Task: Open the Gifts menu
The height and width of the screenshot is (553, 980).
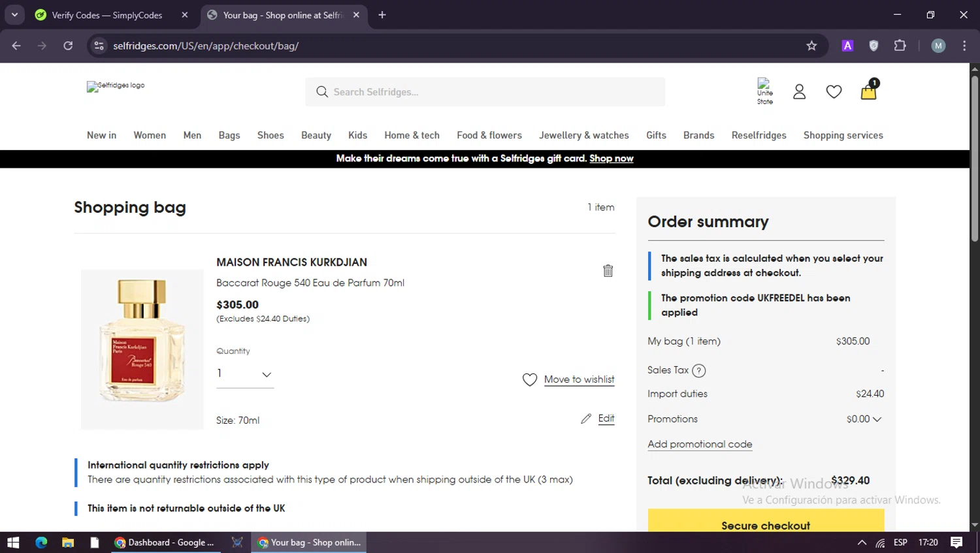Action: click(x=656, y=135)
